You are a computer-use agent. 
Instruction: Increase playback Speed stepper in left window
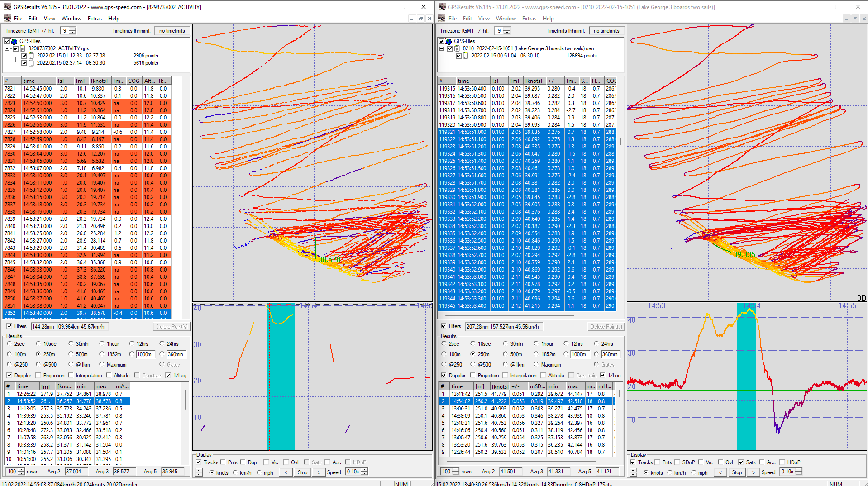point(364,470)
